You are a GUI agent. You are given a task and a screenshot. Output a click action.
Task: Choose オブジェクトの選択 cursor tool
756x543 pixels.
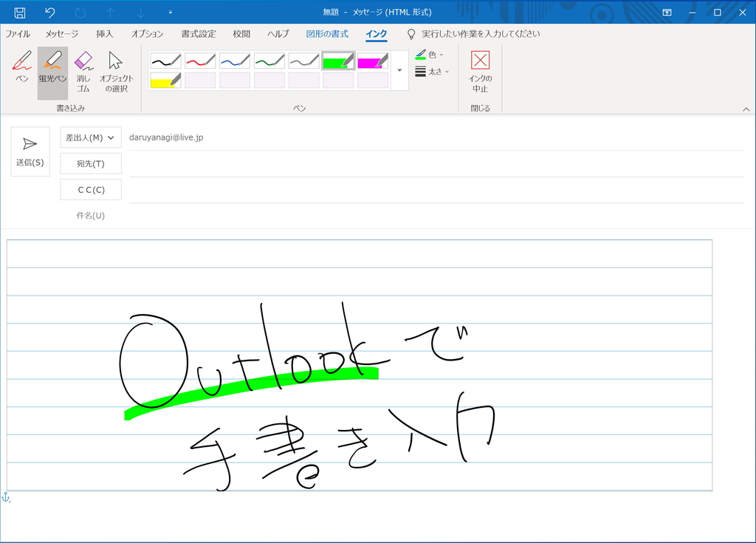point(116,72)
